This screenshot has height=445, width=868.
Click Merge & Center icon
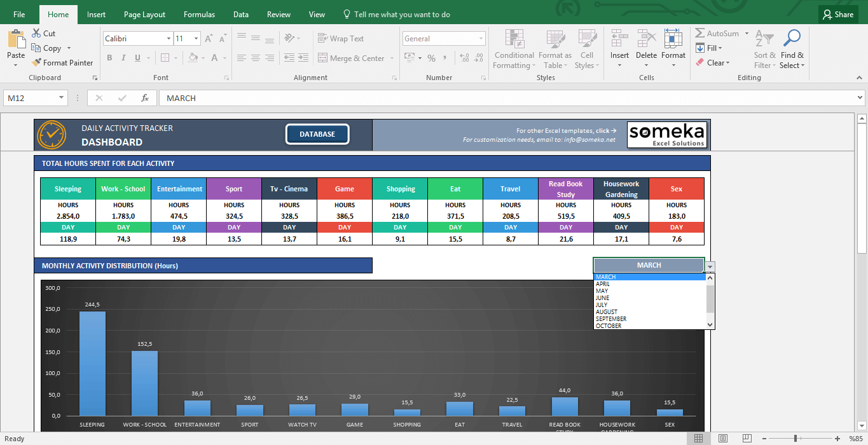tap(323, 58)
